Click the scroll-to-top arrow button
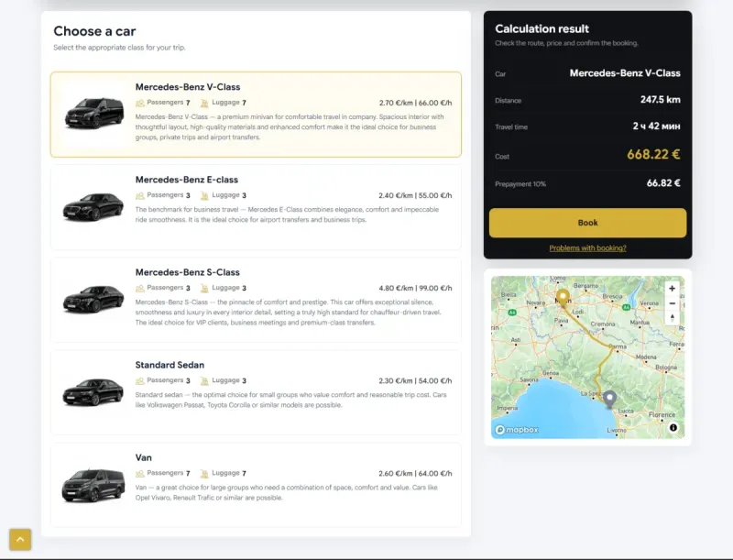 (x=20, y=540)
